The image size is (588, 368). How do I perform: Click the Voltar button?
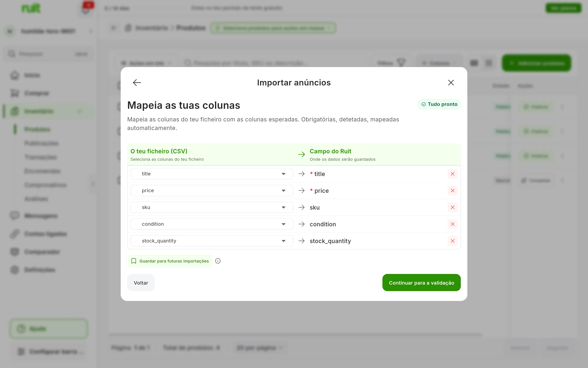(x=141, y=283)
